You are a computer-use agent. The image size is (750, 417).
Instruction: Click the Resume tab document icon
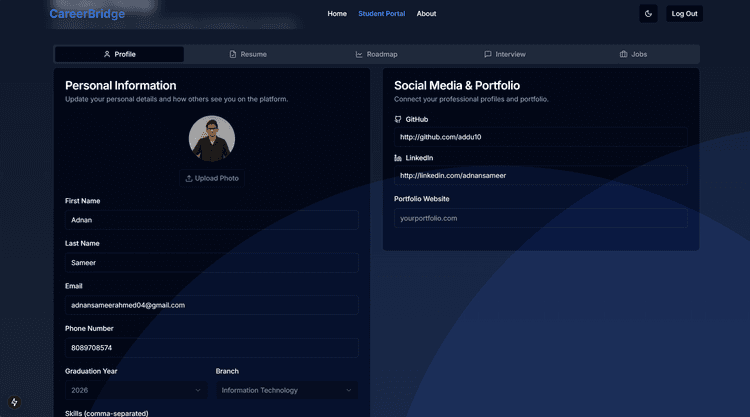(x=233, y=54)
